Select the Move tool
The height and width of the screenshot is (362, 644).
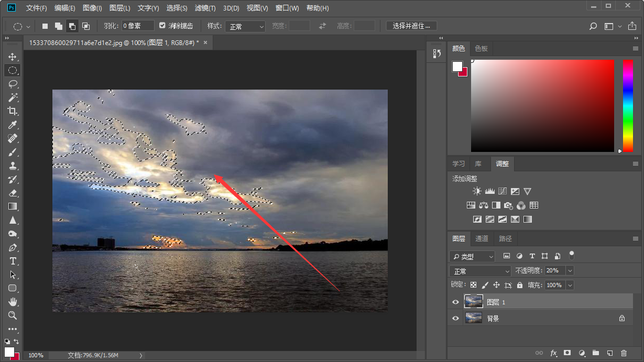tap(13, 57)
